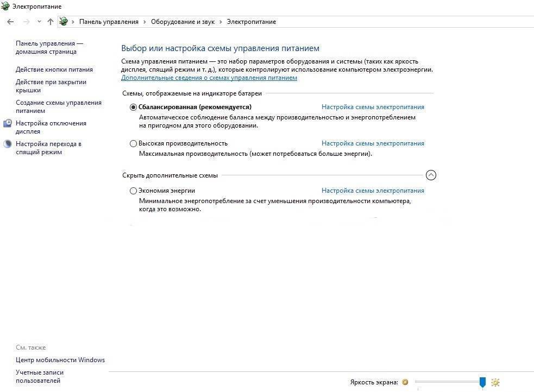Click the monitor icon beside display-off setting
The image size is (534, 392).
tap(8, 124)
